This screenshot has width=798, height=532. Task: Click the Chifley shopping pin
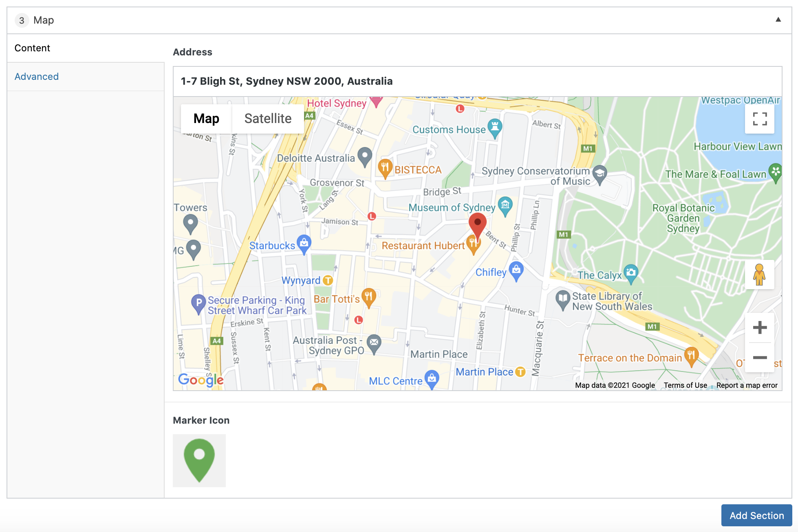coord(516,271)
